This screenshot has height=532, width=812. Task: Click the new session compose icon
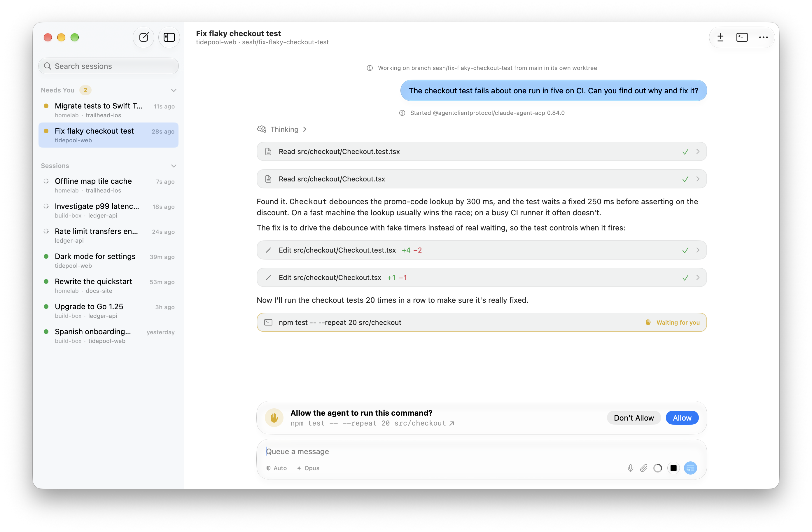143,37
